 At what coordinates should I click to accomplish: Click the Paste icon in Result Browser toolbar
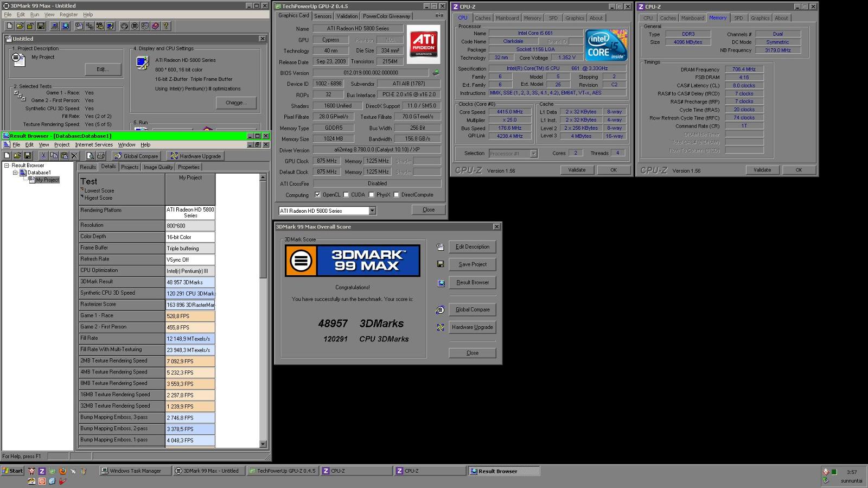[x=64, y=156]
